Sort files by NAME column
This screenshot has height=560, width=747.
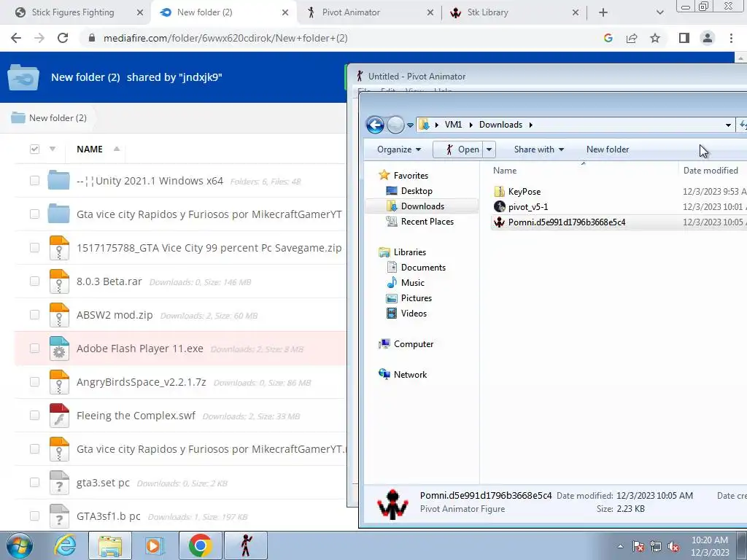[90, 149]
